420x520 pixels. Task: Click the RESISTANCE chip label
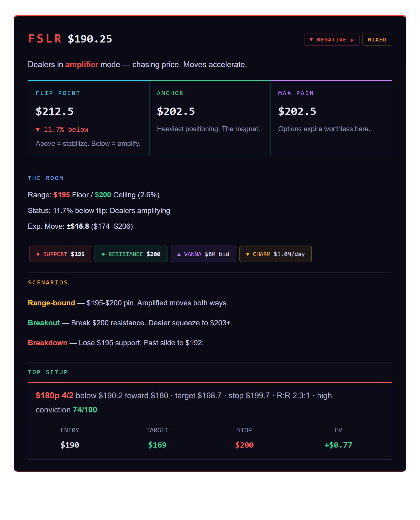126,254
